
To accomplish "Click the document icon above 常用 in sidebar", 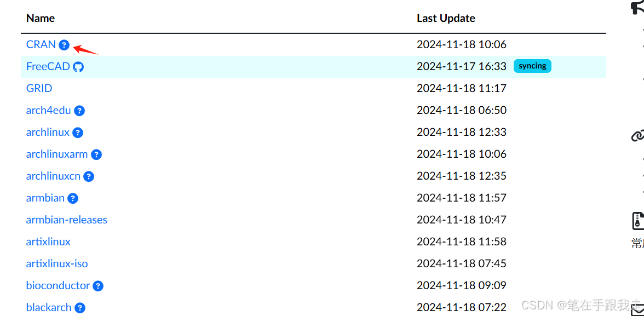I will pos(638,221).
